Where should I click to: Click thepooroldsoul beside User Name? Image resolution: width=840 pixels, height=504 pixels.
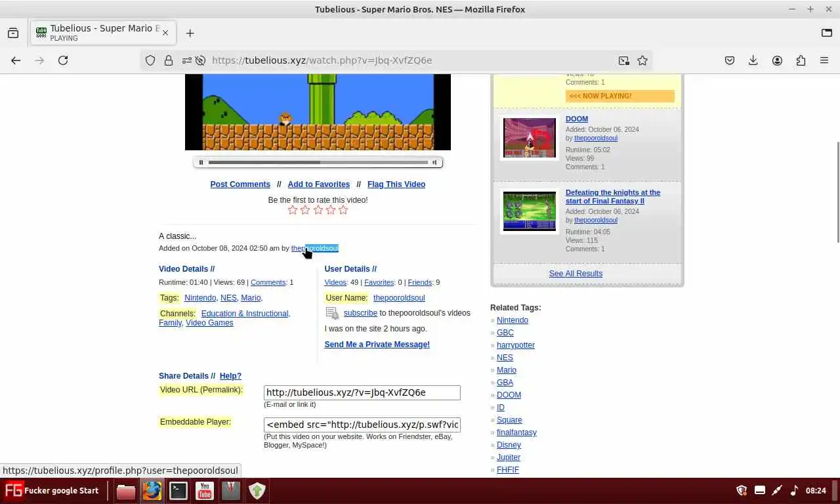pos(399,298)
